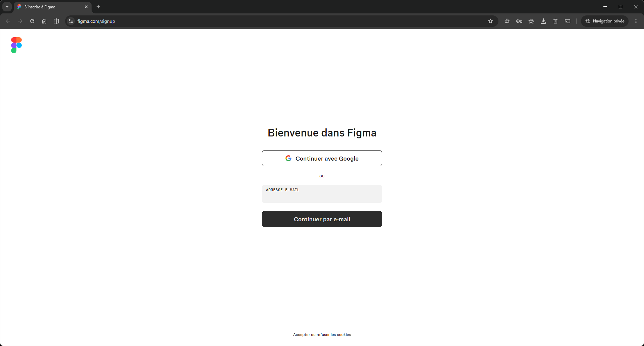644x346 pixels.
Task: Toggle the side panel icon in the toolbar
Action: point(56,21)
